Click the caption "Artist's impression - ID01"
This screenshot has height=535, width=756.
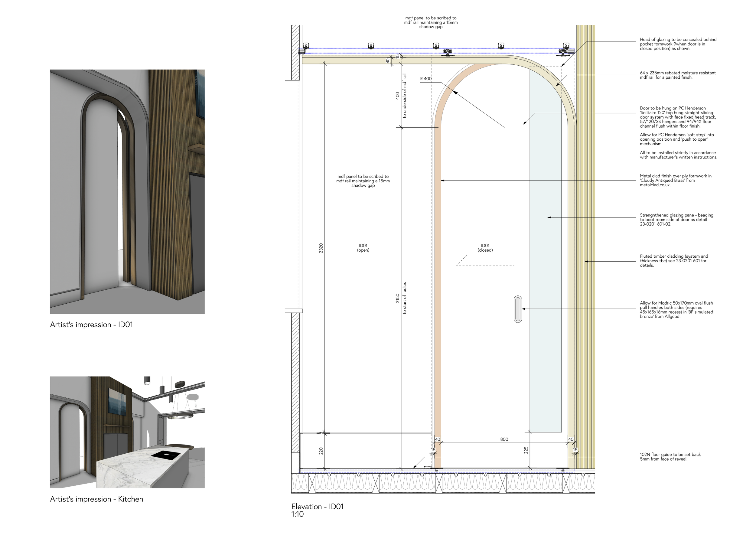(x=91, y=325)
